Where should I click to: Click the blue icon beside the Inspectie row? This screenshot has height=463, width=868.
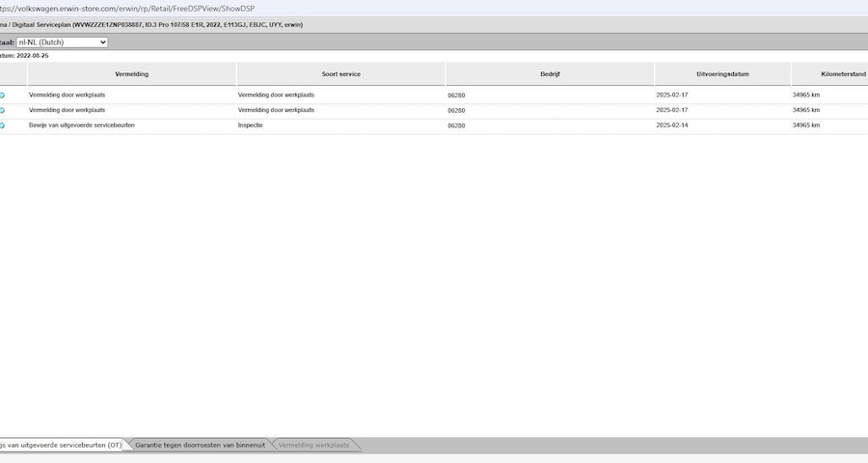[2, 125]
